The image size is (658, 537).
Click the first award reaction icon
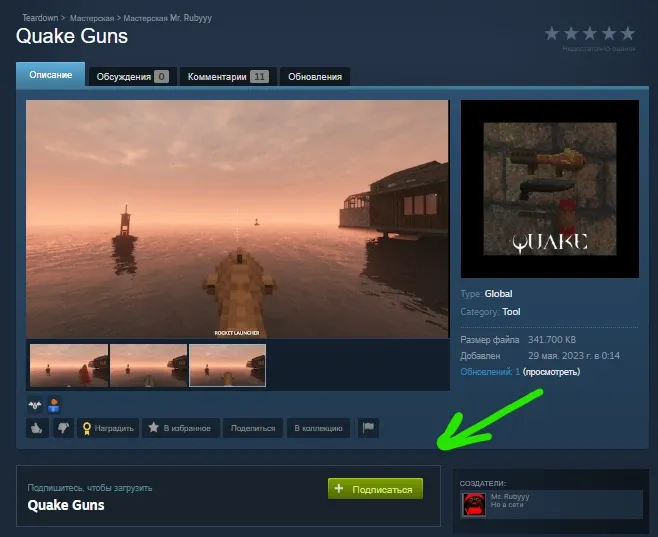point(36,405)
